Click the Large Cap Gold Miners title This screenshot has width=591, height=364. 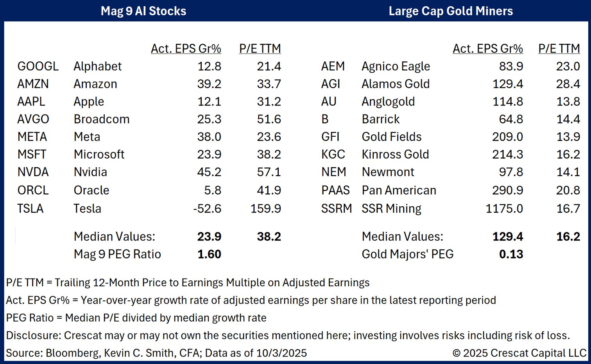pos(451,11)
